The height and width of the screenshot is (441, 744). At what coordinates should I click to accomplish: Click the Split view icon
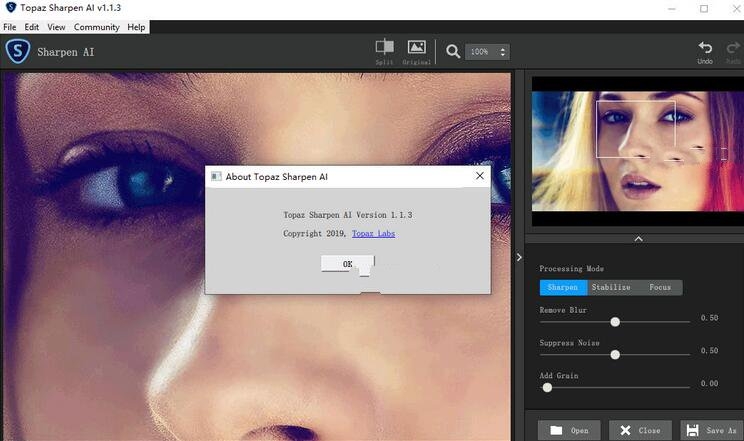point(385,47)
